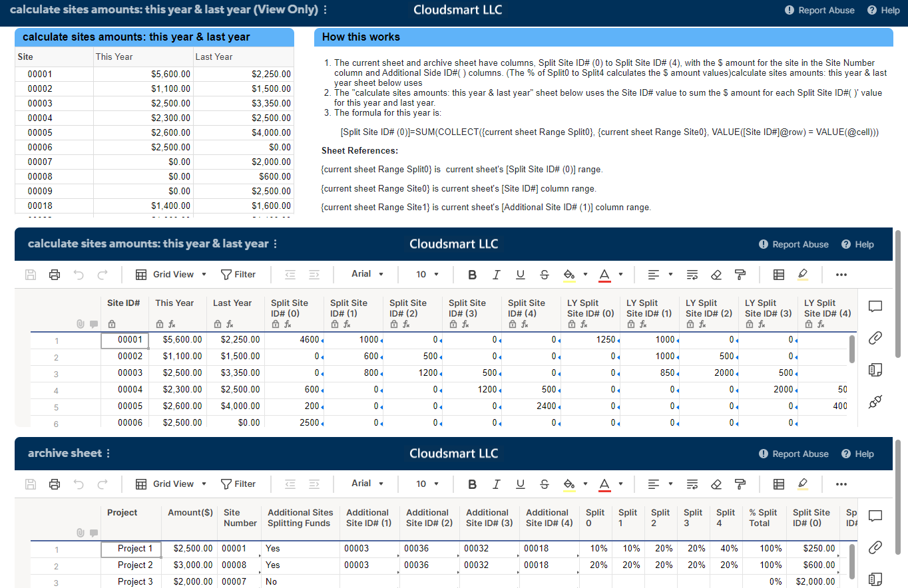This screenshot has width=908, height=588.
Task: Toggle Underline in the calculate sites sheet toolbar
Action: point(521,275)
